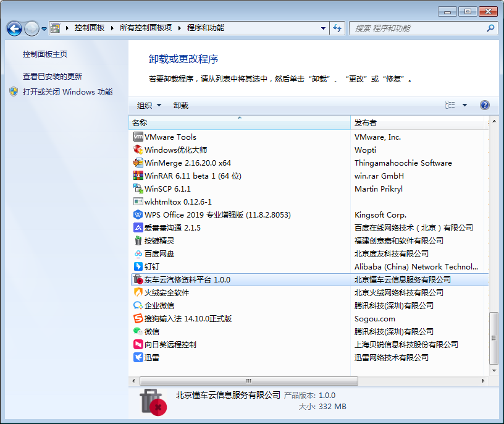Sort by the 发布者 column header
The image size is (504, 424).
(417, 122)
